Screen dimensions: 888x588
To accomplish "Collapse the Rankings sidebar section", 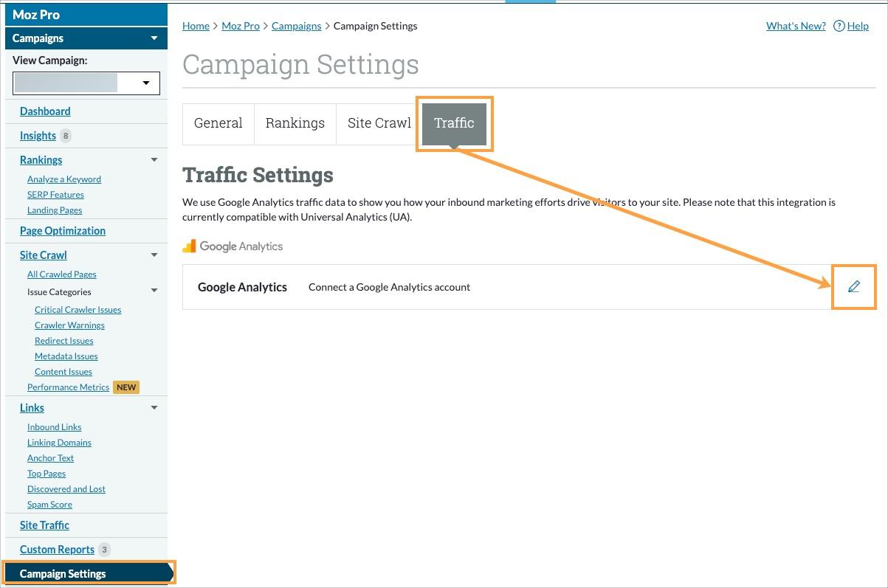I will [154, 159].
